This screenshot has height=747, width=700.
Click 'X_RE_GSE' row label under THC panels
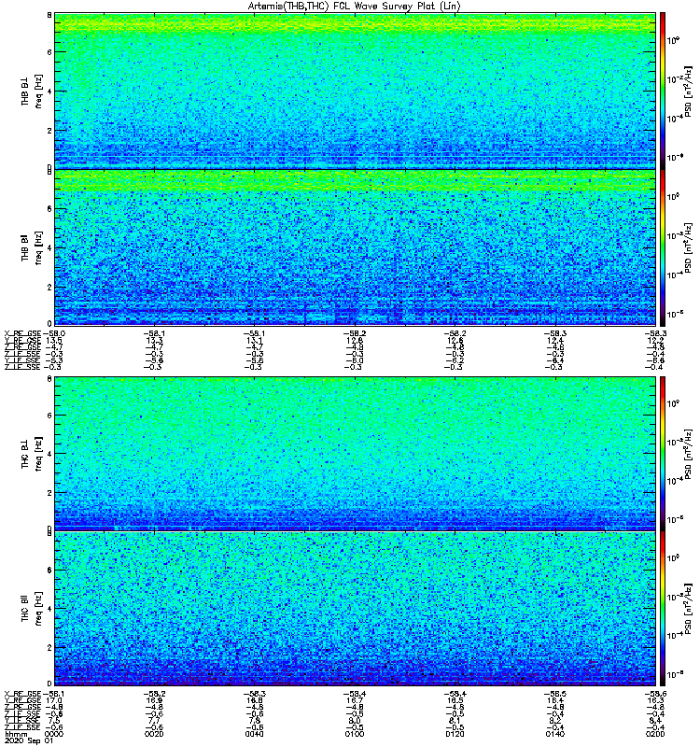tap(23, 694)
